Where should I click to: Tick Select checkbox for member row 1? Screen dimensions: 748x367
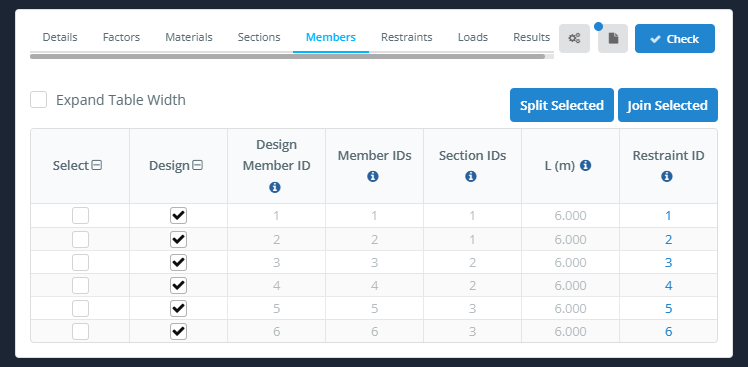80,216
